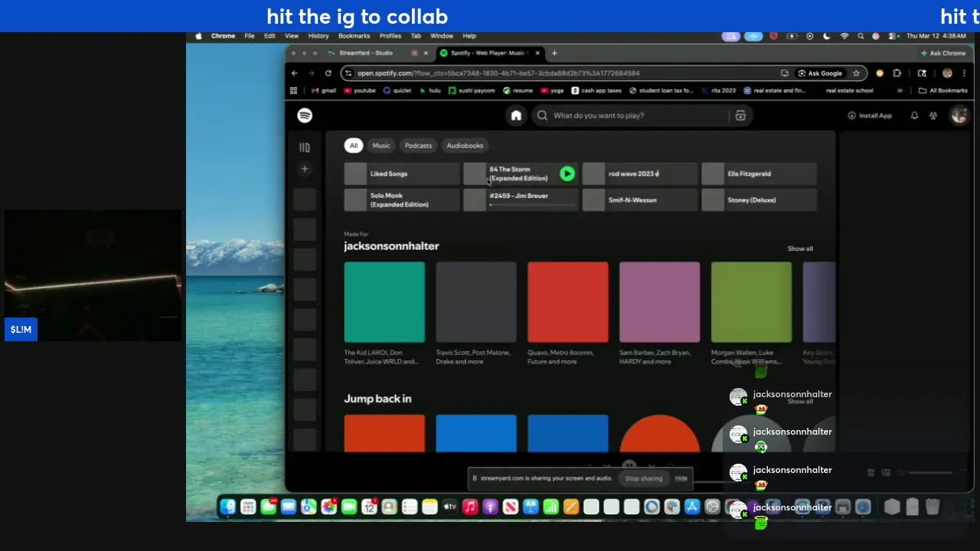Image resolution: width=980 pixels, height=551 pixels.
Task: Open Friend Activity icon in Spotify
Action: (933, 116)
